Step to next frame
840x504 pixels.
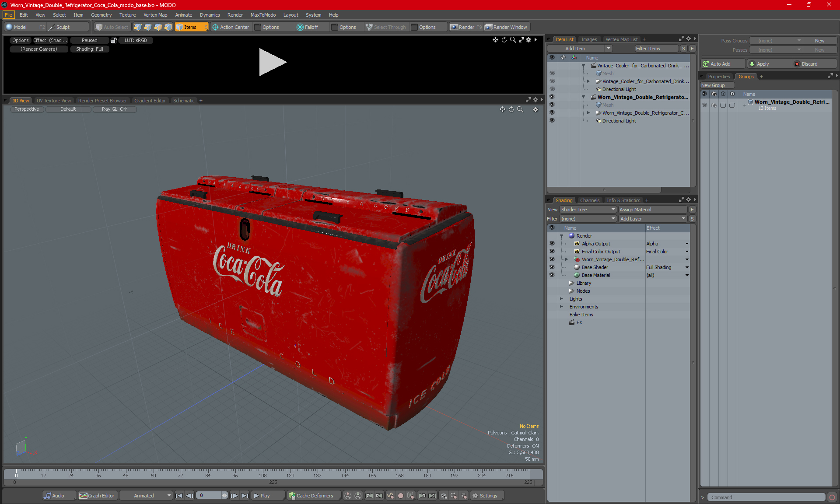click(234, 496)
